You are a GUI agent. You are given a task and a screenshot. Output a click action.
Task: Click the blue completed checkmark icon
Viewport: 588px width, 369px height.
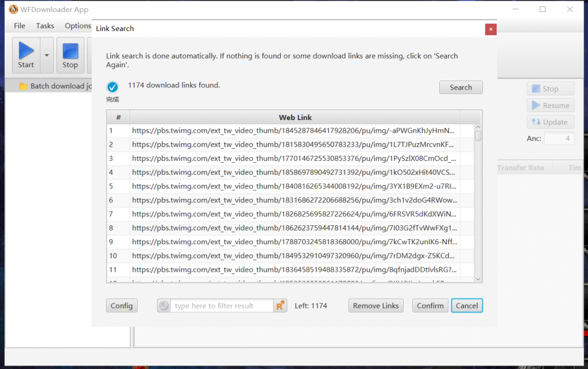[113, 87]
